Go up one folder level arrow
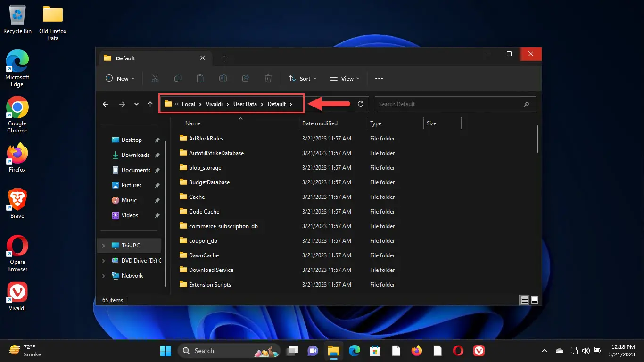Viewport: 644px width, 362px height. (150, 104)
